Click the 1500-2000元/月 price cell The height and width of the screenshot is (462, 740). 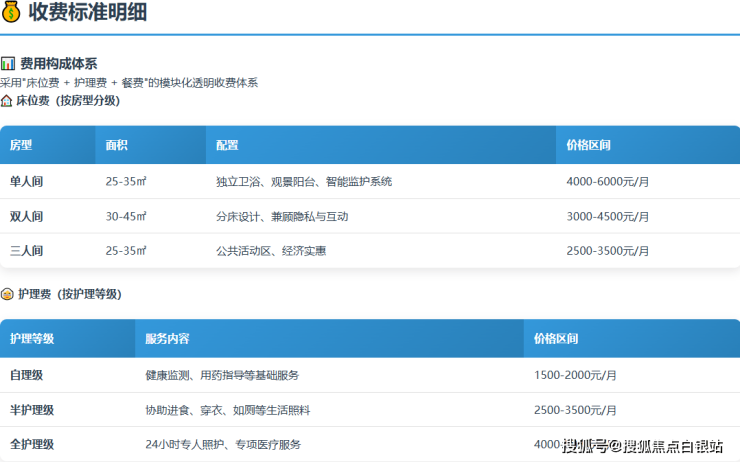575,375
